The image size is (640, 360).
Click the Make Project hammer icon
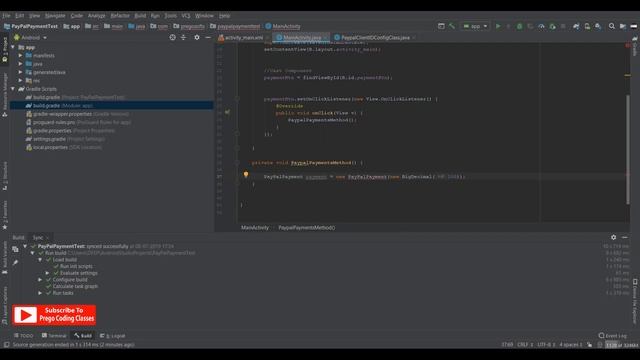(452, 26)
